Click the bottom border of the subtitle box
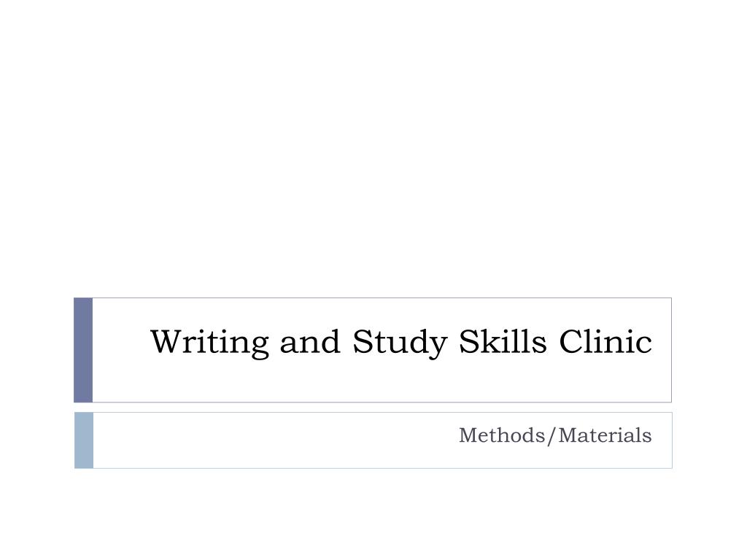The image size is (747, 560). click(382, 468)
